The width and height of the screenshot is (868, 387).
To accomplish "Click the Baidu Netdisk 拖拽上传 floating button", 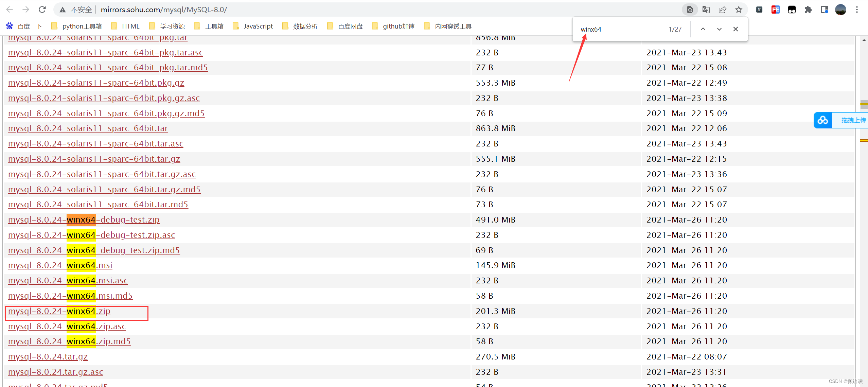I will [841, 120].
